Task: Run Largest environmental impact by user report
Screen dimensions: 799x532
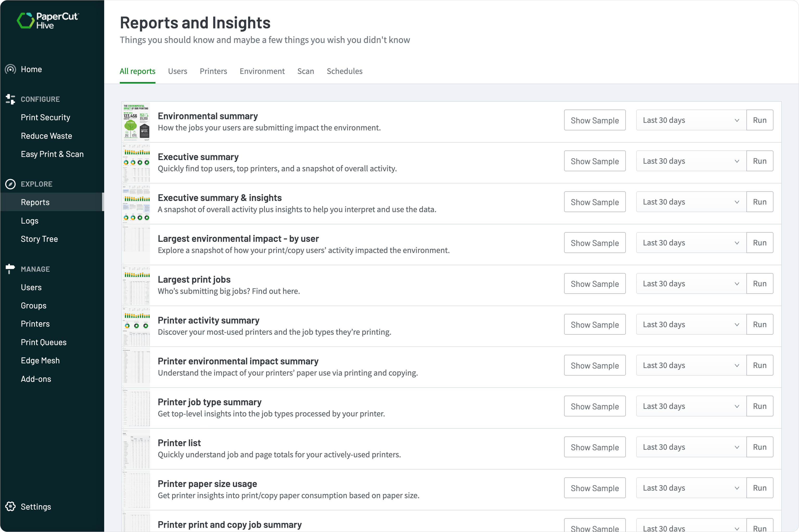Action: (x=760, y=243)
